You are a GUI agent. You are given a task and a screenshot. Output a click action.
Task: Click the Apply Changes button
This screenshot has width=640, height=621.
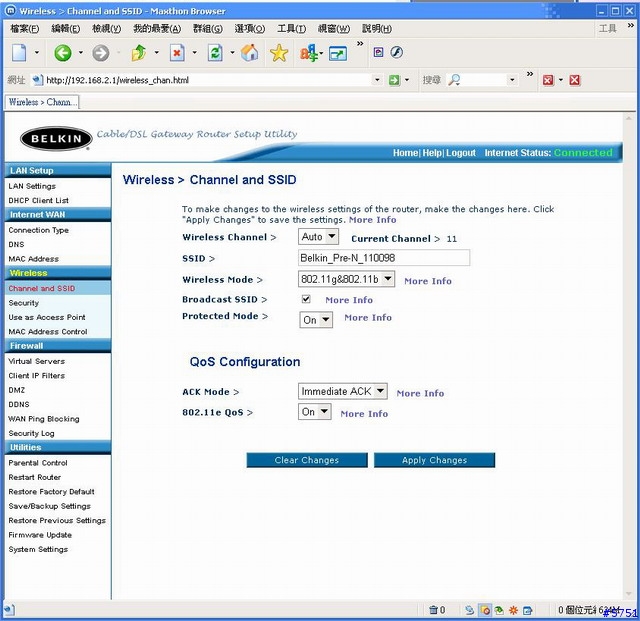[434, 460]
